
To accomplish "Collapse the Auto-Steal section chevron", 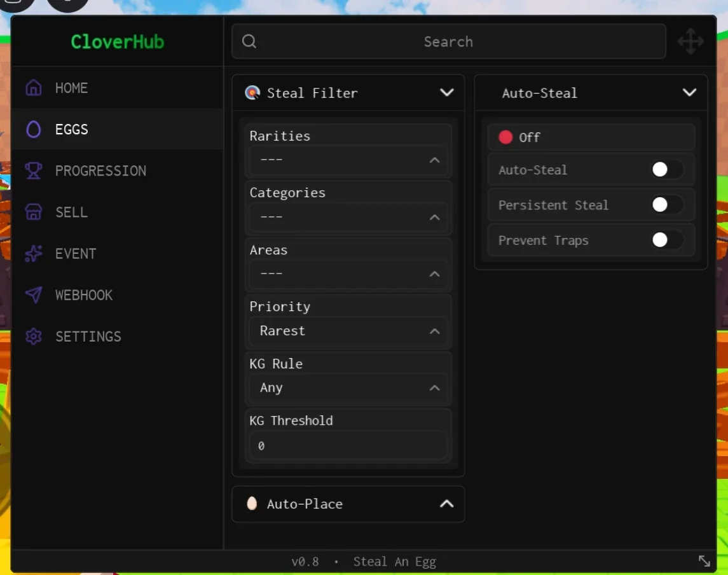I will 689,92.
